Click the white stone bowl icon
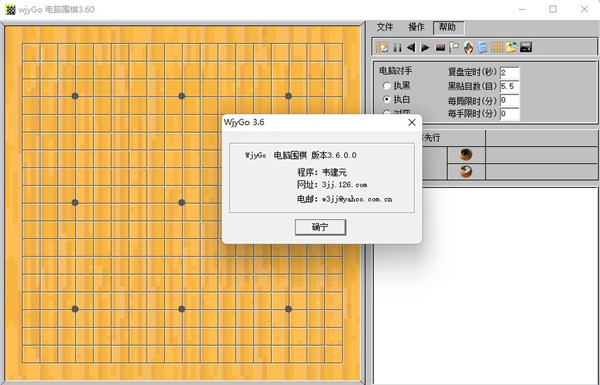The image size is (600, 385). pyautogui.click(x=466, y=171)
